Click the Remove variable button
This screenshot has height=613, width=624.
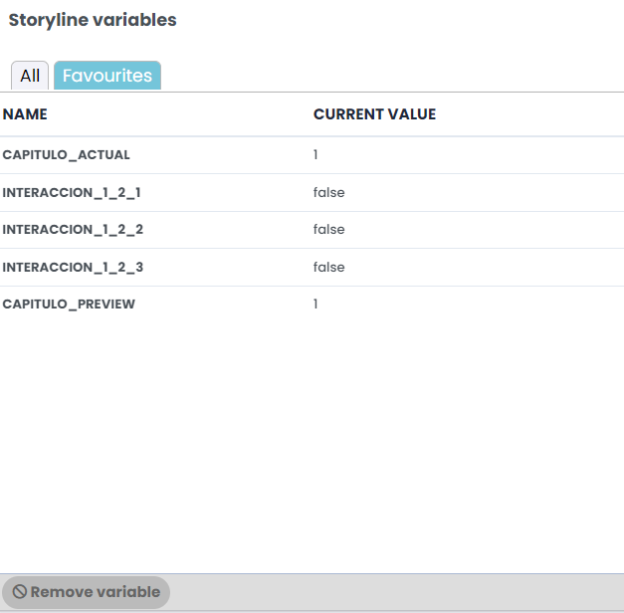coord(86,592)
